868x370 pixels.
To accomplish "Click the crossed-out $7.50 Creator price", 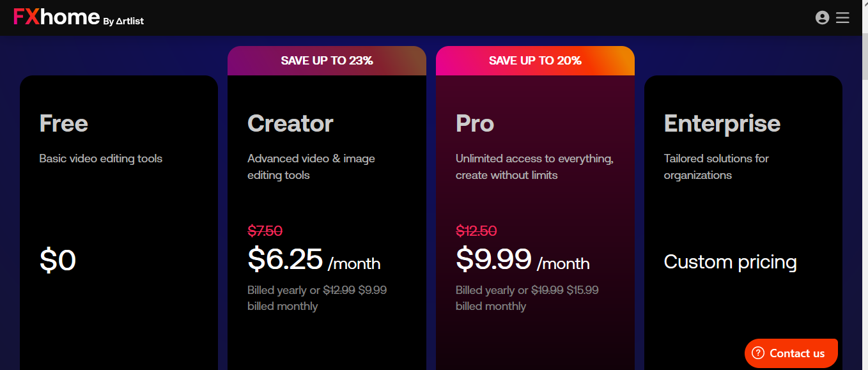I will [265, 231].
